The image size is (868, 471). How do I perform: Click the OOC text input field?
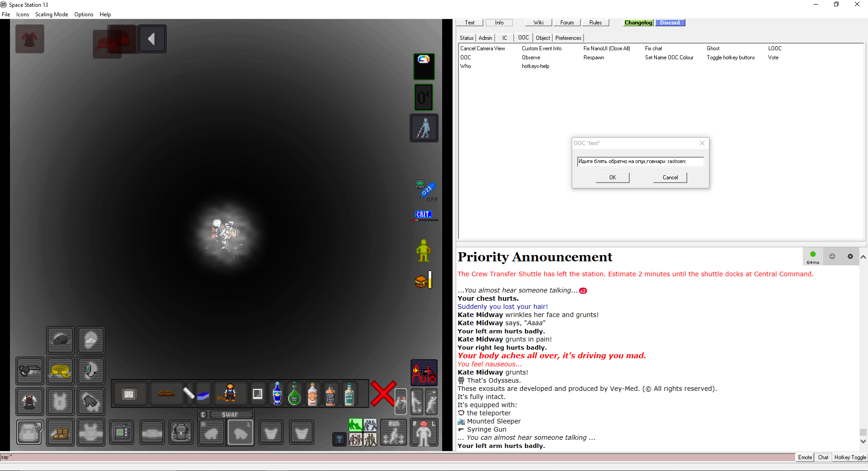(x=640, y=161)
